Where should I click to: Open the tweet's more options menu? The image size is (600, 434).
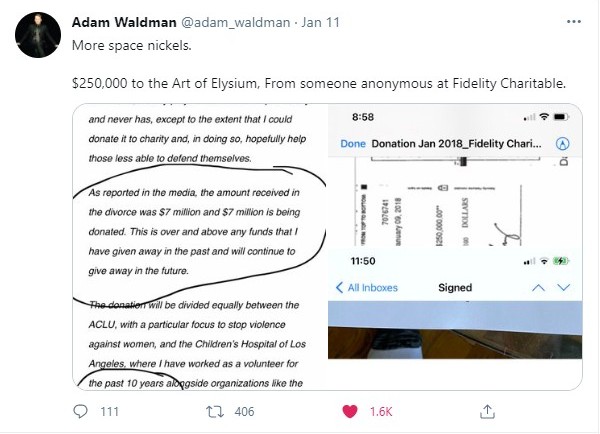tap(574, 22)
